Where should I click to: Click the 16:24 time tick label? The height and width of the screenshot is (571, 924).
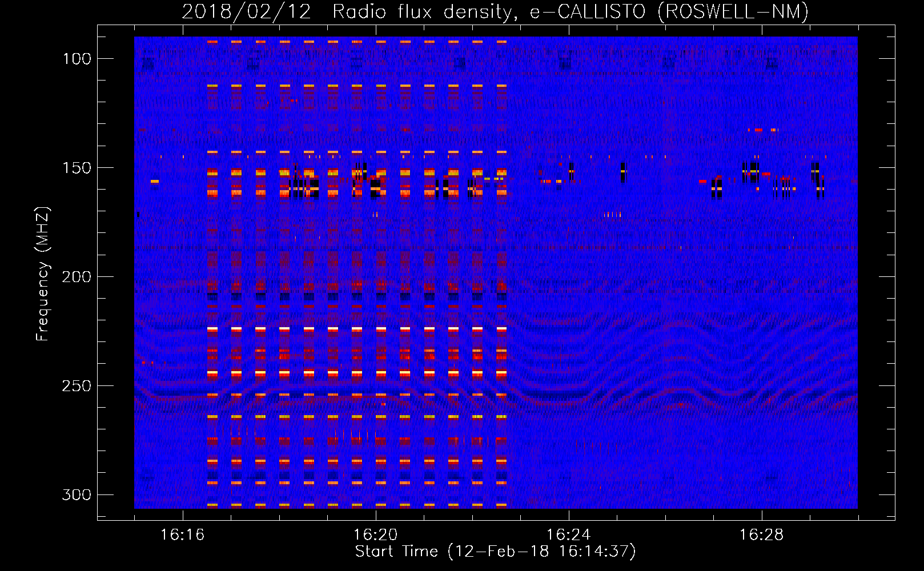coord(568,535)
